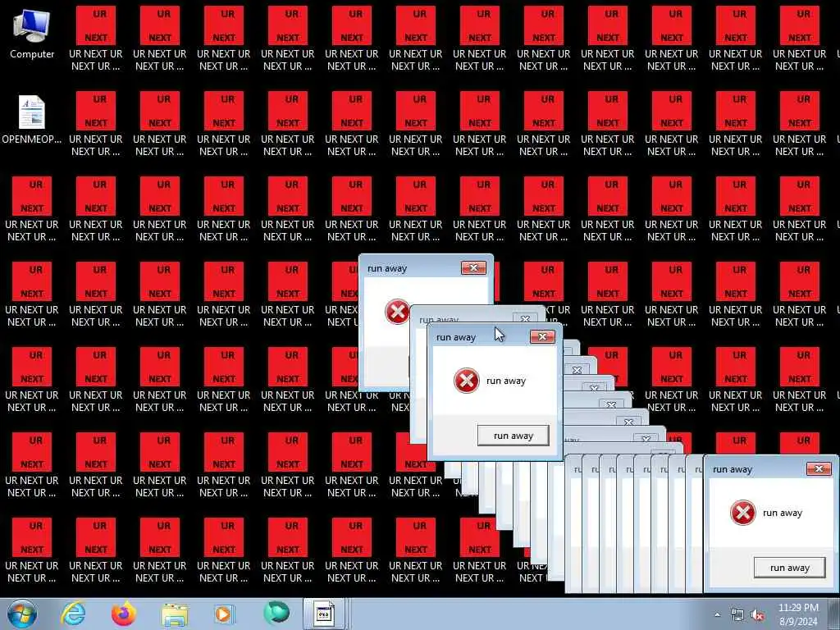Screen dimensions: 840x630
Task: Open the network status tray icon
Action: pos(737,615)
